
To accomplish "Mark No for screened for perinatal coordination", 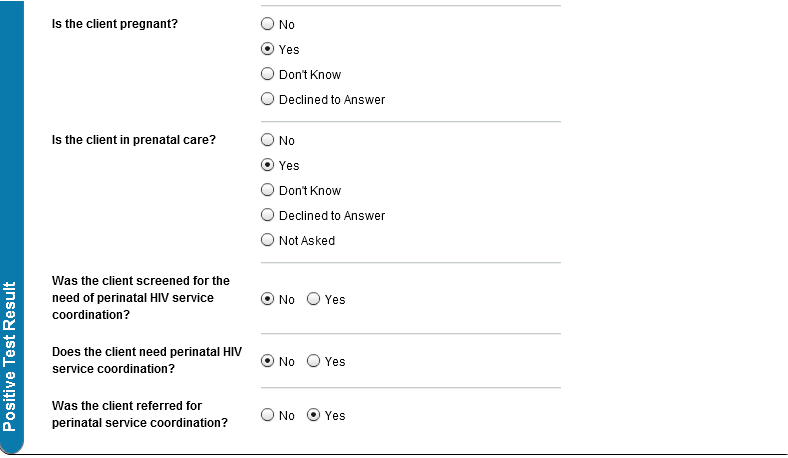I will coord(267,299).
